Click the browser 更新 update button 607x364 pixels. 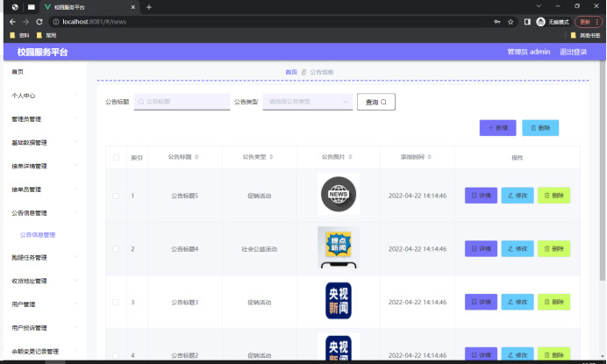click(588, 22)
